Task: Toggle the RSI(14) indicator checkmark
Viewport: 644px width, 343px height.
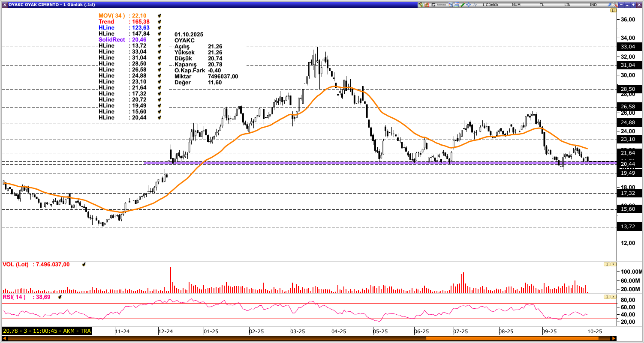Action: click(60, 297)
